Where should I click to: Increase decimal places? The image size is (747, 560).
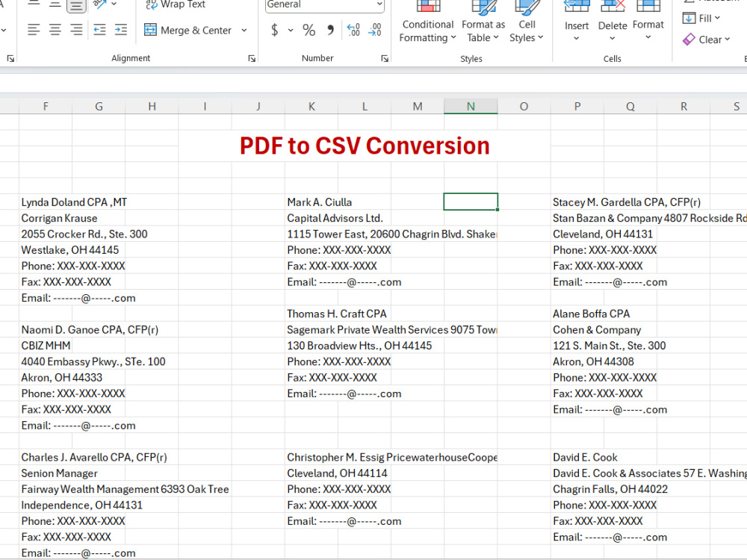coord(353,31)
